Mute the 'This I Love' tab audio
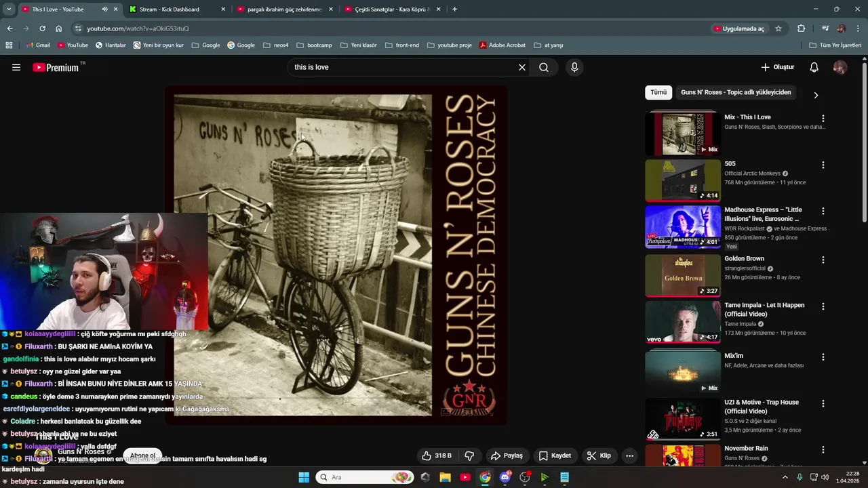 [x=104, y=9]
